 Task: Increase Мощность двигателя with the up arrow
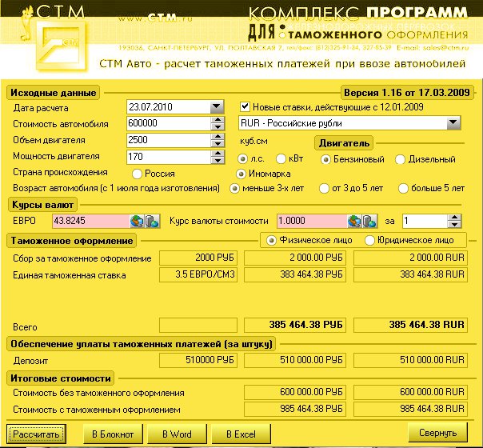[218, 153]
